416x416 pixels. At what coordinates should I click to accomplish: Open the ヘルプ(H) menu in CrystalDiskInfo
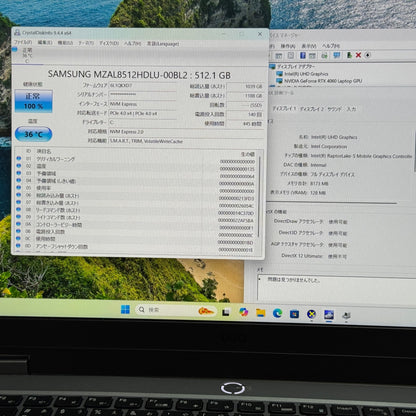[132, 43]
